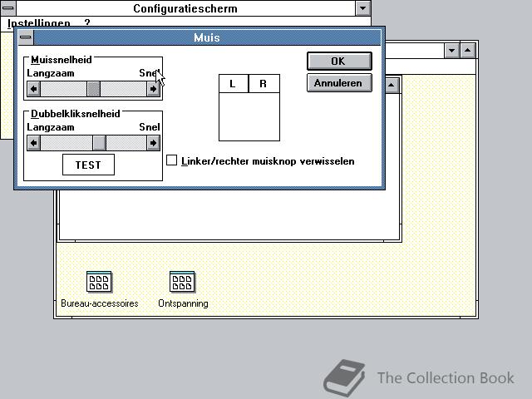Click left arrow of Dubbelkliksnelheid slider
This screenshot has width=532, height=399.
click(33, 143)
